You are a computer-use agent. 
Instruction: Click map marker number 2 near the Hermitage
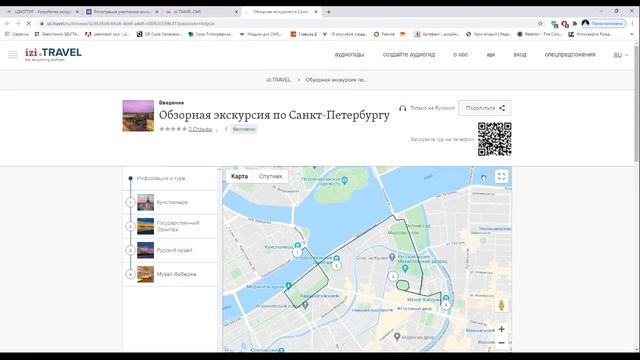(336, 266)
